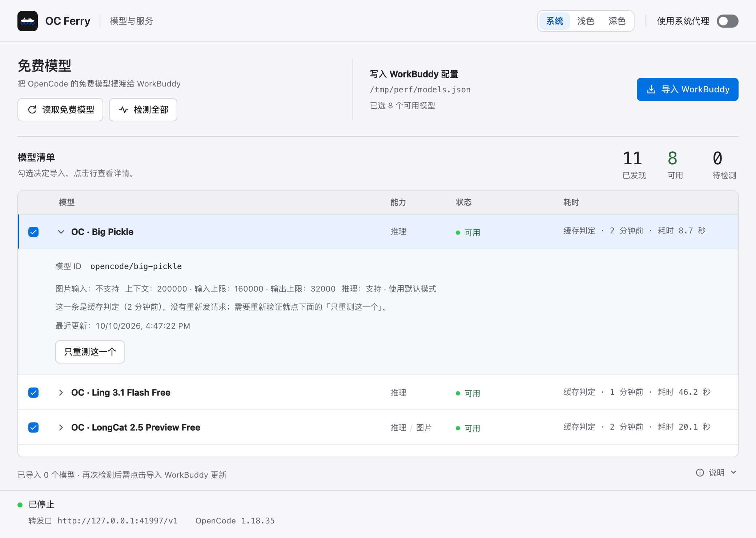Click the 只重测这一个 button
This screenshot has height=538, width=756.
coord(90,352)
